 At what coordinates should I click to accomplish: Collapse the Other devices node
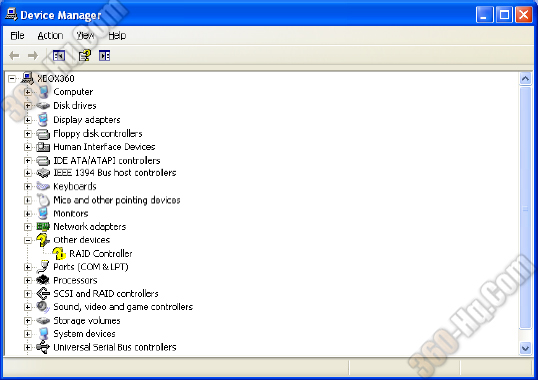(28, 240)
